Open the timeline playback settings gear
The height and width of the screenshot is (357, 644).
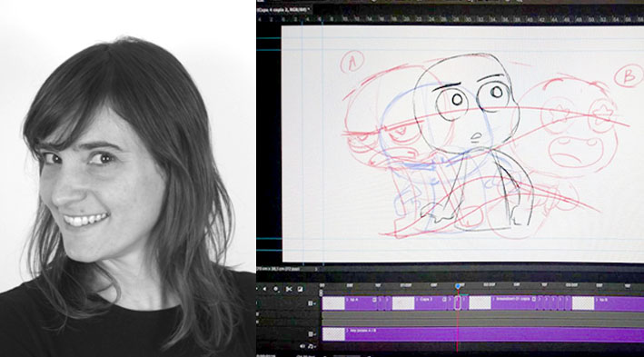click(x=276, y=289)
